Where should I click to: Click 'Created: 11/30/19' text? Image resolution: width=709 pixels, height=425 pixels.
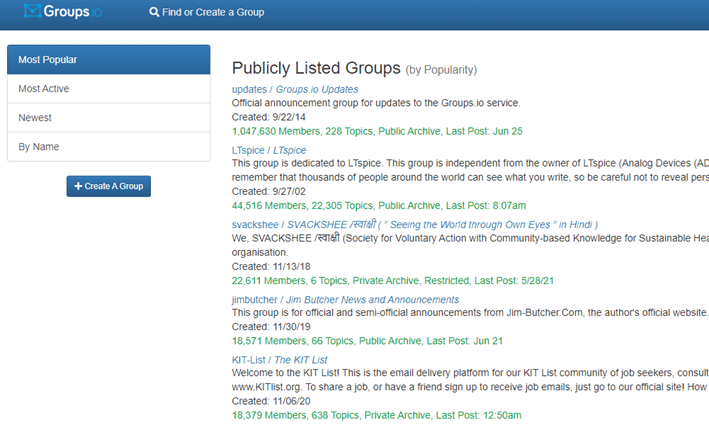pos(271,326)
